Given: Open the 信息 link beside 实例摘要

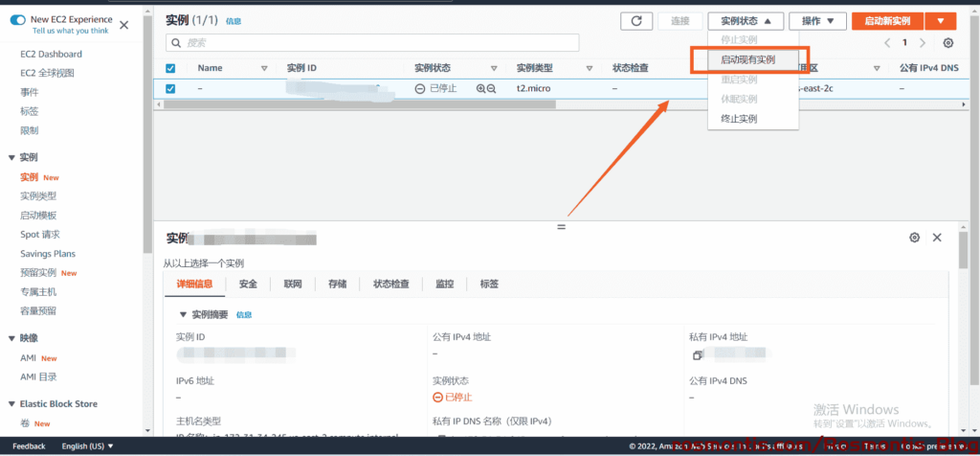Looking at the screenshot, I should (x=244, y=315).
